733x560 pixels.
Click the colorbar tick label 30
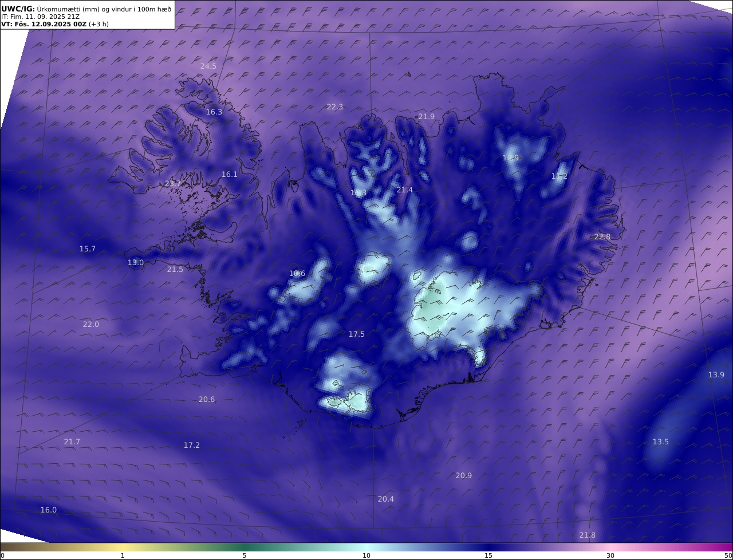[x=610, y=555]
